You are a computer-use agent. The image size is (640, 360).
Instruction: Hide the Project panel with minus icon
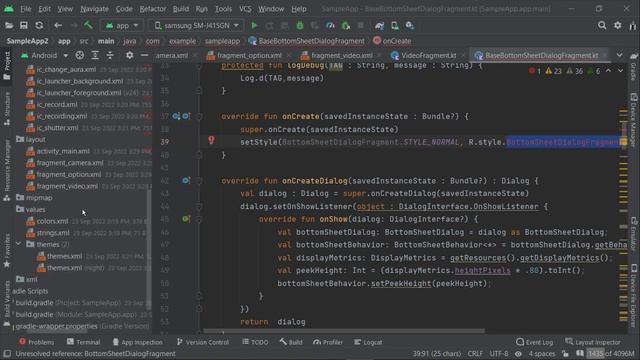pyautogui.click(x=144, y=55)
